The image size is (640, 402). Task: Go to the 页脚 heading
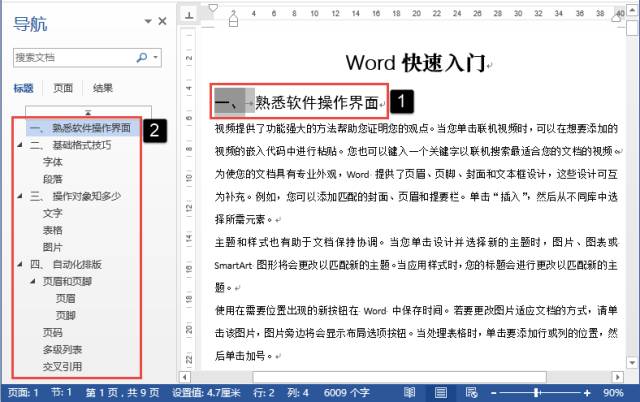pos(66,315)
